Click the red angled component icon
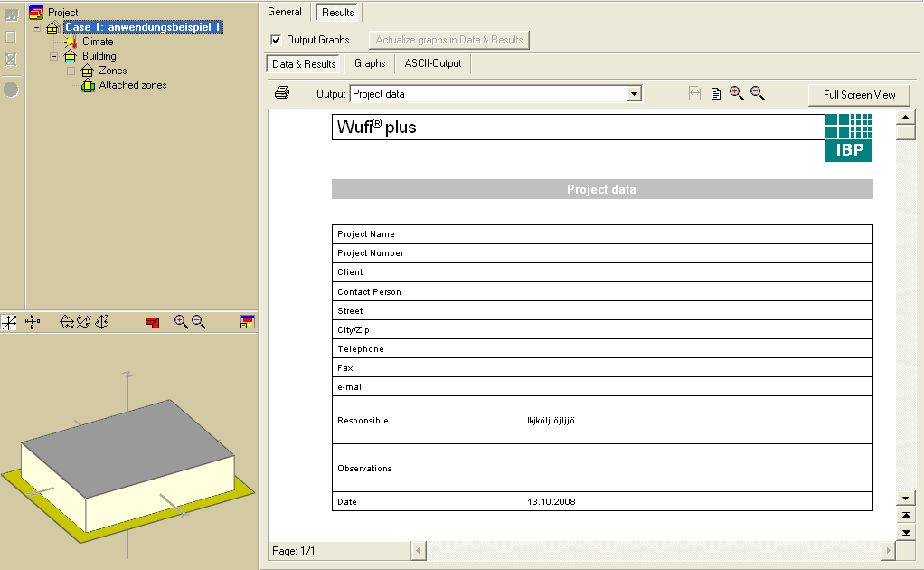The image size is (924, 570). tap(152, 322)
